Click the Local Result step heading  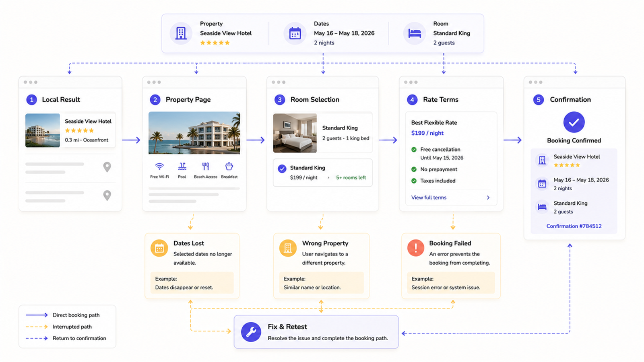[61, 99]
